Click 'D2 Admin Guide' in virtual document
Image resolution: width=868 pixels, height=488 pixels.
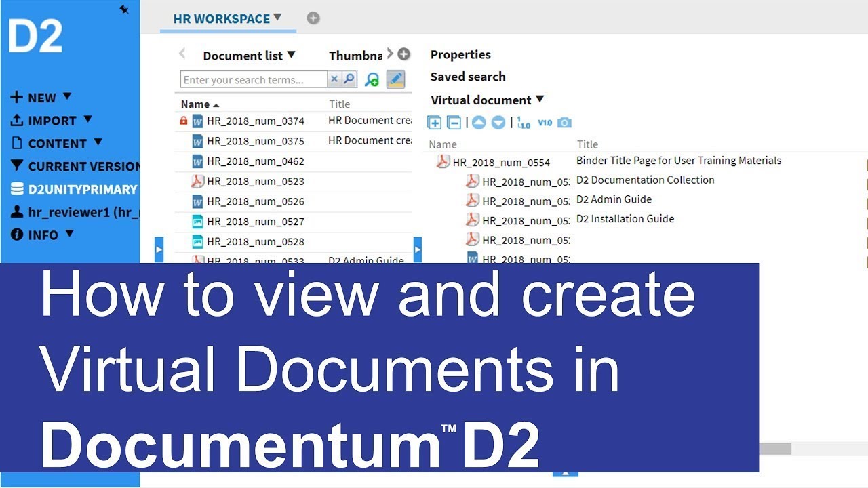(614, 199)
